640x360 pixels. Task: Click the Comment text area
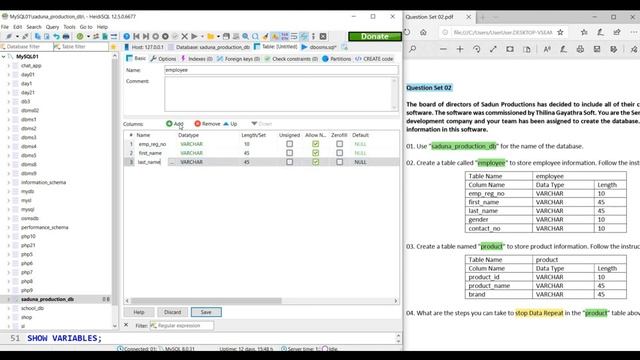pos(278,94)
